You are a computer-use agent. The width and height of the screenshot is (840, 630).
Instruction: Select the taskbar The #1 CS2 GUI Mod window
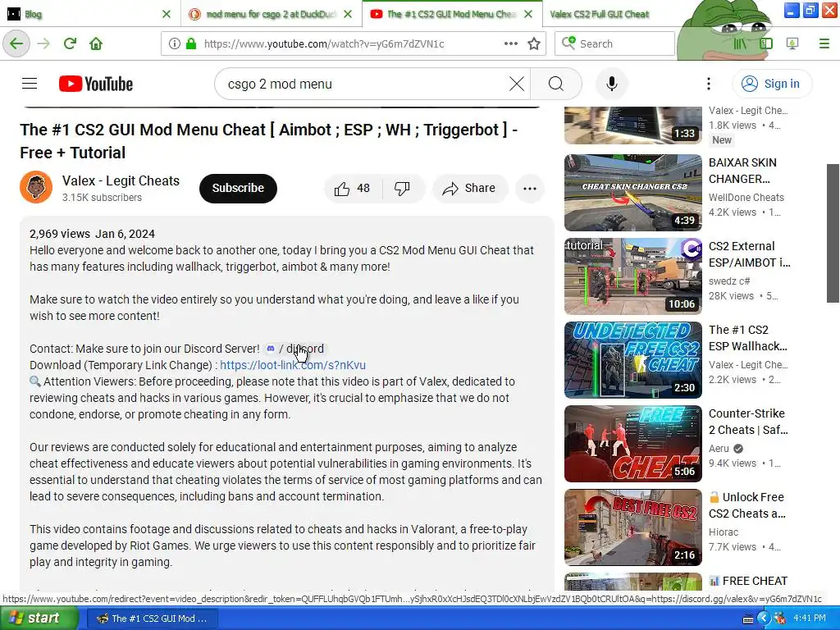152,619
